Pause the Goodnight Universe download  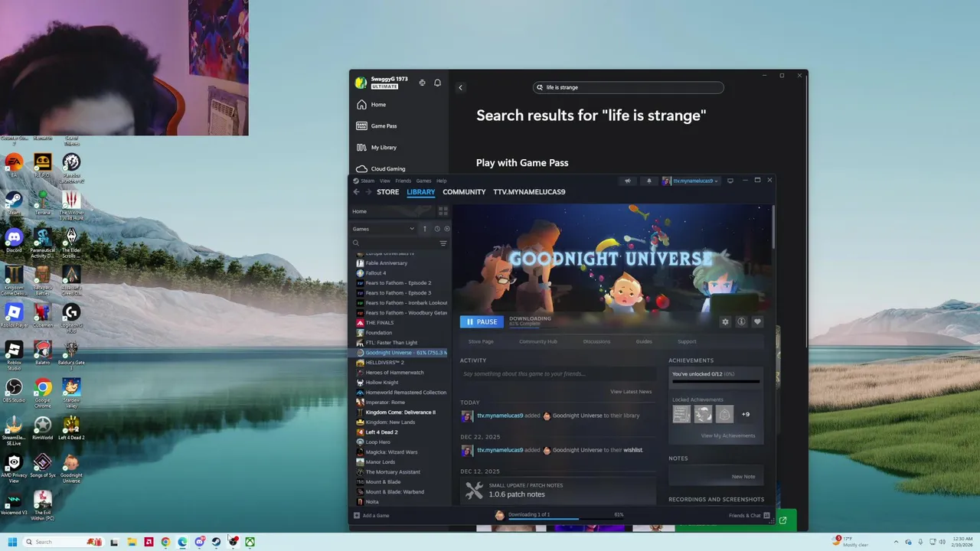[482, 322]
